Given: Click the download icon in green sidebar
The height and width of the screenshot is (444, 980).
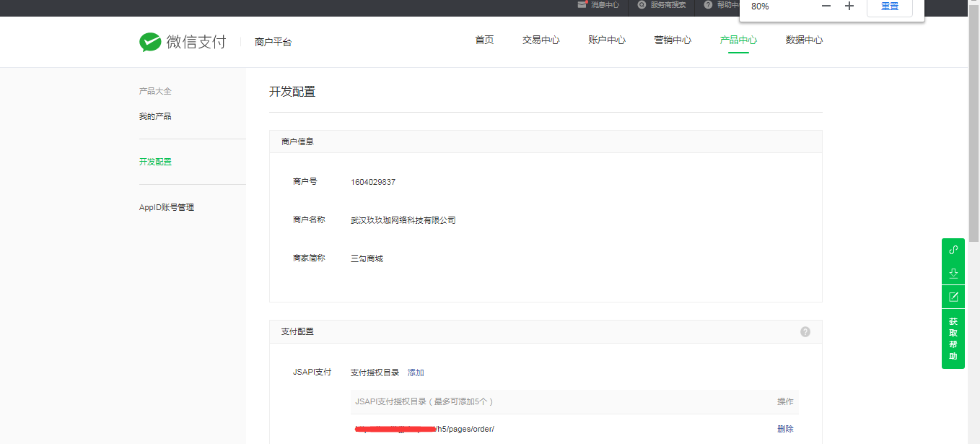Looking at the screenshot, I should pyautogui.click(x=953, y=273).
